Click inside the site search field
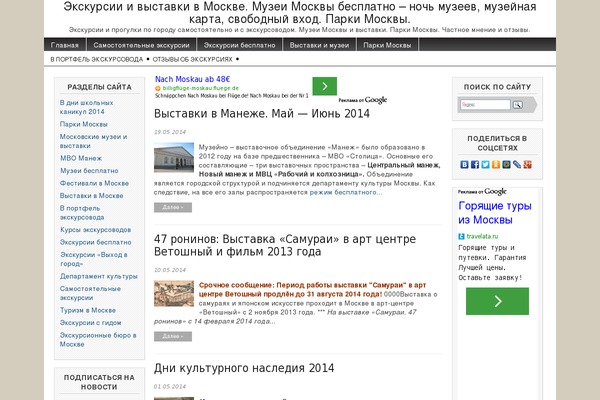This screenshot has width=600, height=400. (x=483, y=105)
